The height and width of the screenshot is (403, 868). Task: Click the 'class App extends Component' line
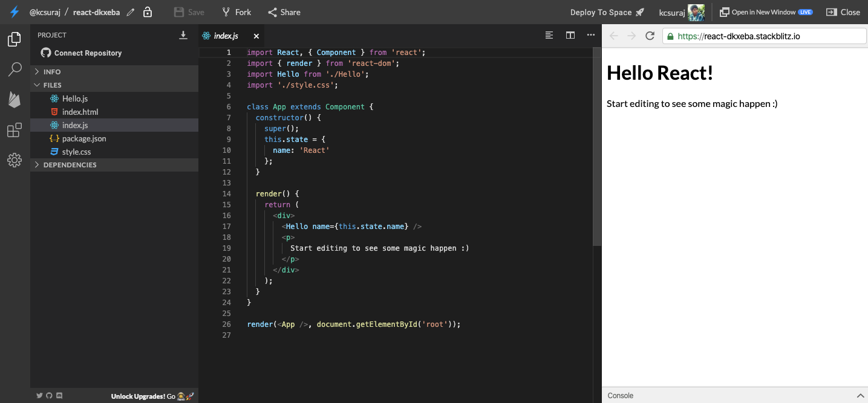coord(310,107)
